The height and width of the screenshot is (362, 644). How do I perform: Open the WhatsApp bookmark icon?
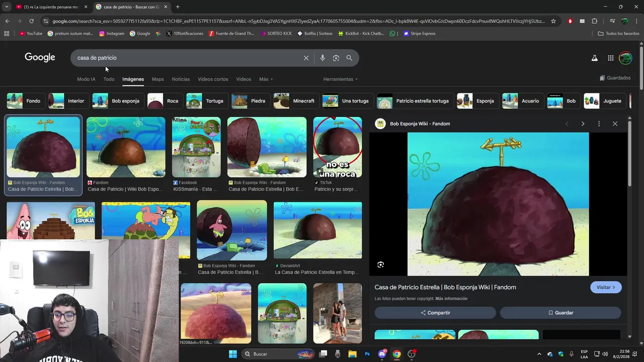click(x=392, y=34)
